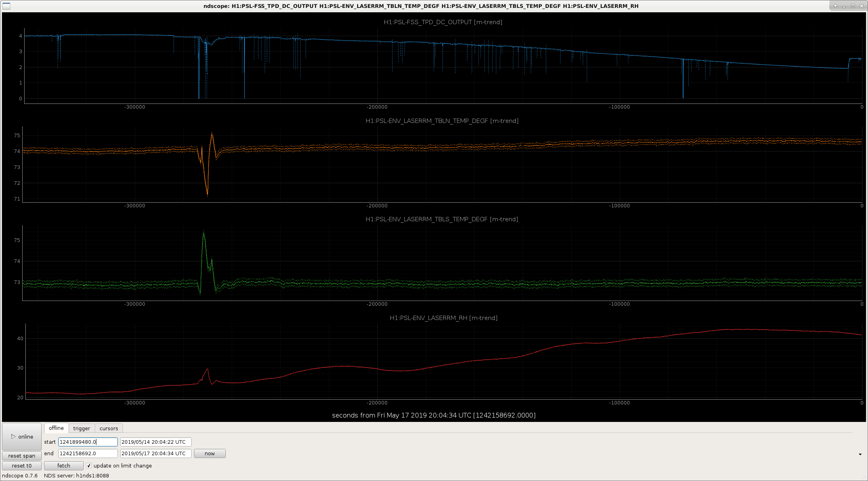Focus the end UTC date field
This screenshot has height=481, width=868.
(x=156, y=453)
